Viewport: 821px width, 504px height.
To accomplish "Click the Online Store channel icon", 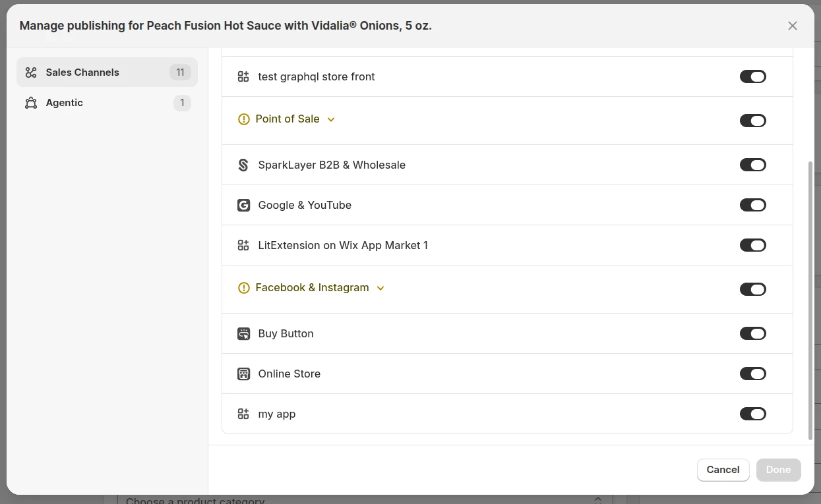I will pyautogui.click(x=243, y=374).
